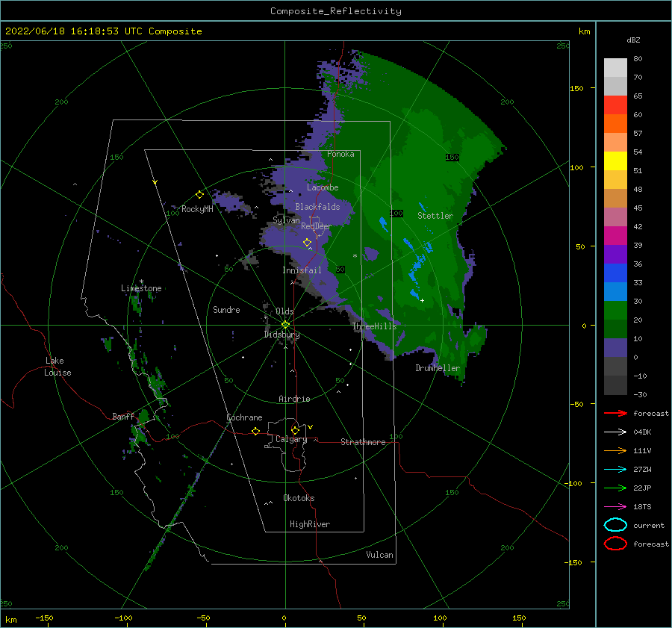
Task: Select the blue 36-33 dBZ swatch
Action: coord(615,273)
